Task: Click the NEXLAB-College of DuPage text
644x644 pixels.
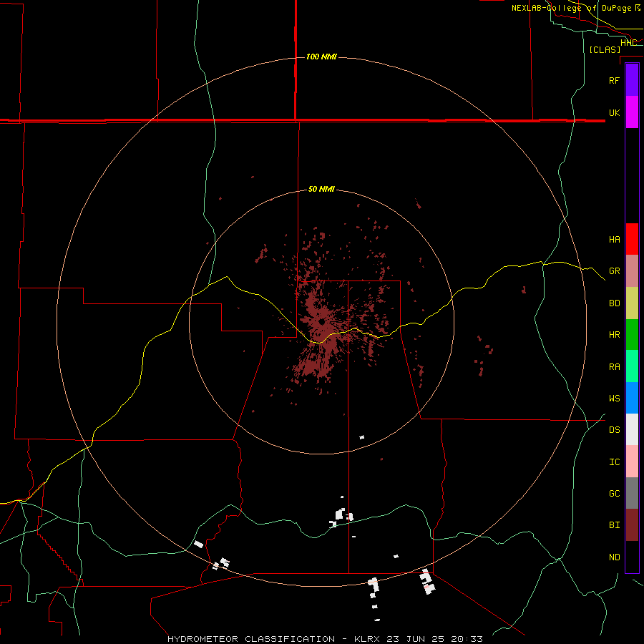Action: pyautogui.click(x=571, y=8)
